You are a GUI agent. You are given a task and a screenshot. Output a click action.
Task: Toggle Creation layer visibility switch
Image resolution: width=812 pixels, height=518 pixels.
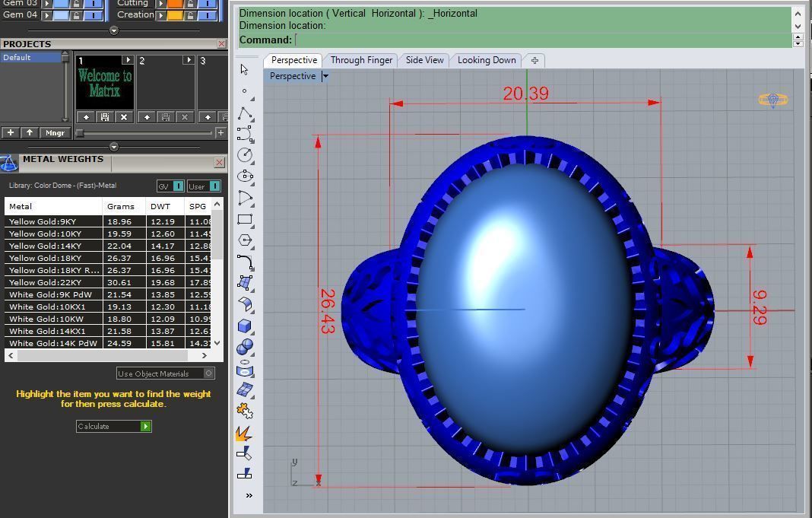207,15
